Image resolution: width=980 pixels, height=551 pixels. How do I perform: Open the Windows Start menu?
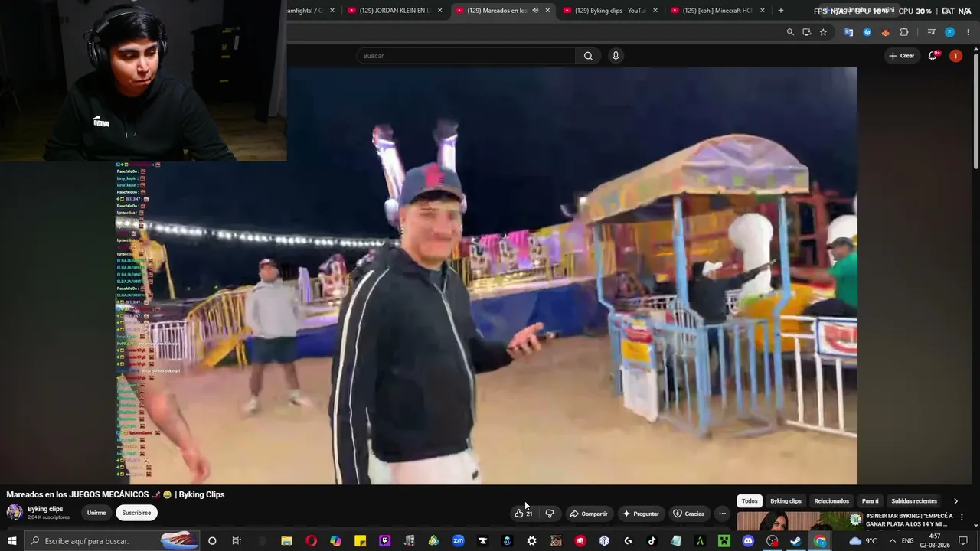(12, 541)
